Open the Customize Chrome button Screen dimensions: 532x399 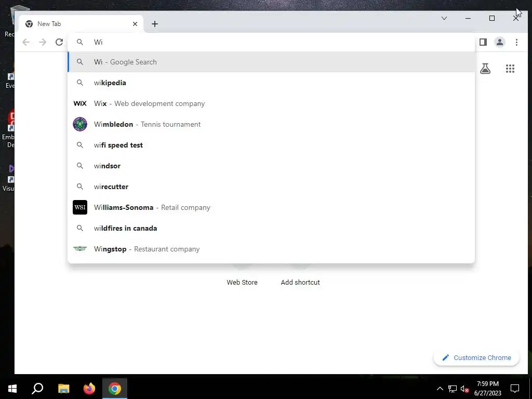pos(476,357)
